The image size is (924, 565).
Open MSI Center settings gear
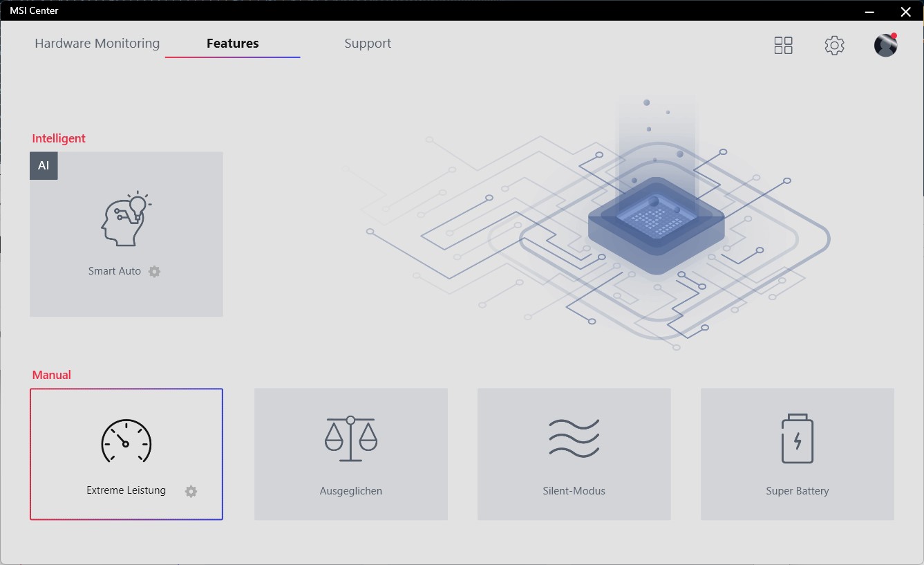(x=835, y=46)
